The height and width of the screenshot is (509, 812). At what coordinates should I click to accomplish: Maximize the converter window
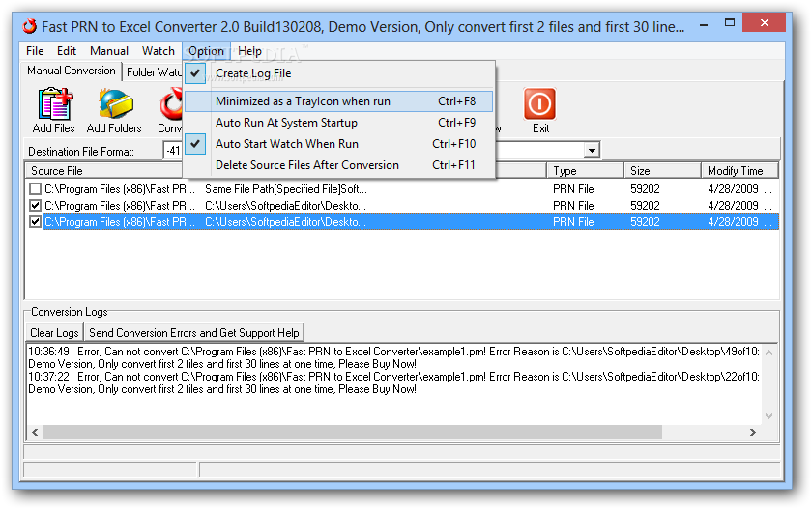pyautogui.click(x=730, y=23)
